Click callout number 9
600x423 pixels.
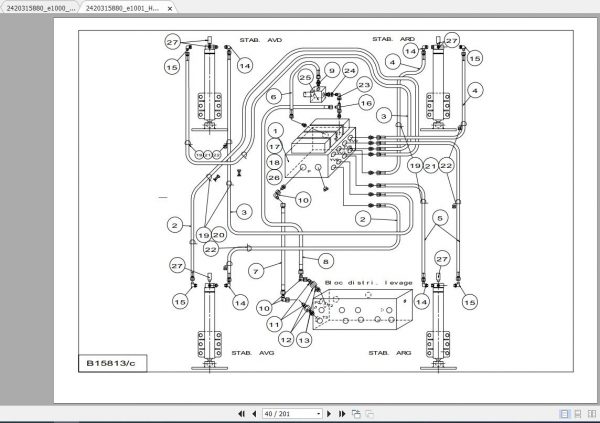332,71
